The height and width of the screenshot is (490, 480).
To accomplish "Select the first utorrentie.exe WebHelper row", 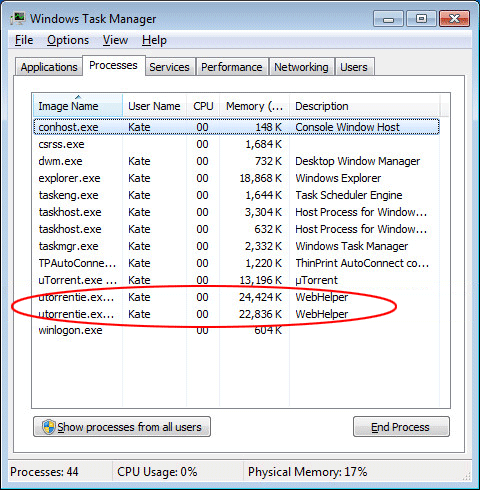I will [x=236, y=297].
